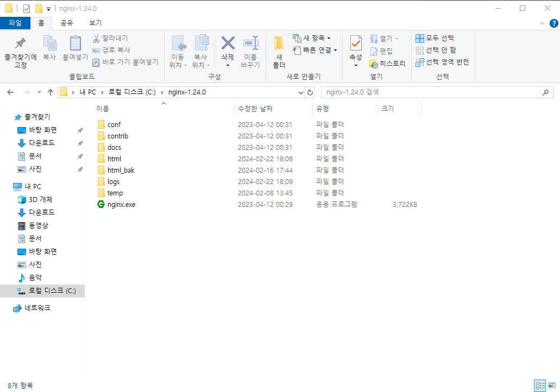The image size is (560, 392).
Task: Select the html_bak folder
Action: tap(121, 170)
